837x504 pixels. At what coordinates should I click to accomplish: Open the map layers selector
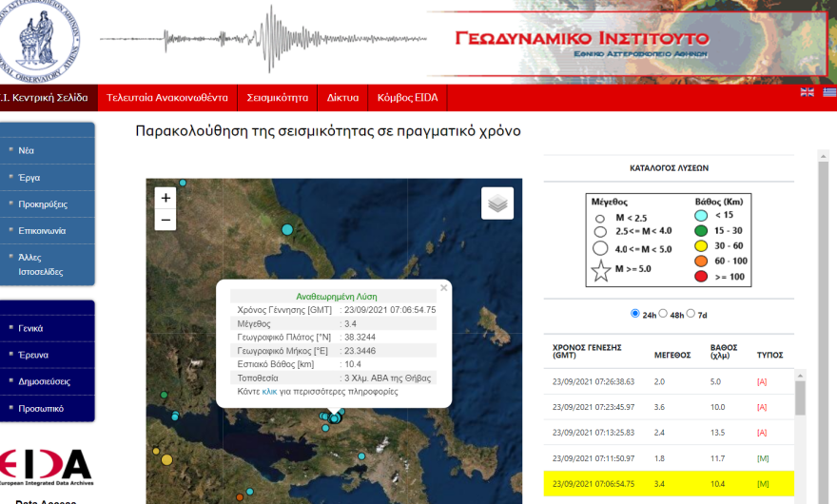point(497,204)
